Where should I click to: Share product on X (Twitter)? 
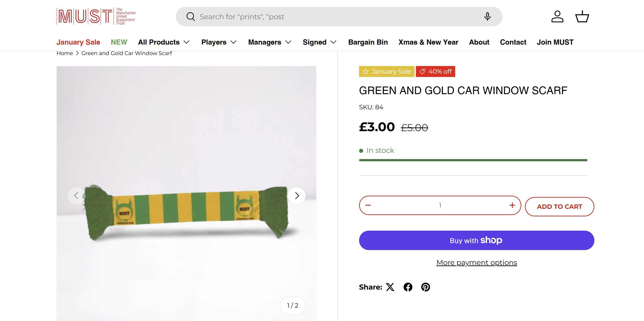pyautogui.click(x=390, y=287)
